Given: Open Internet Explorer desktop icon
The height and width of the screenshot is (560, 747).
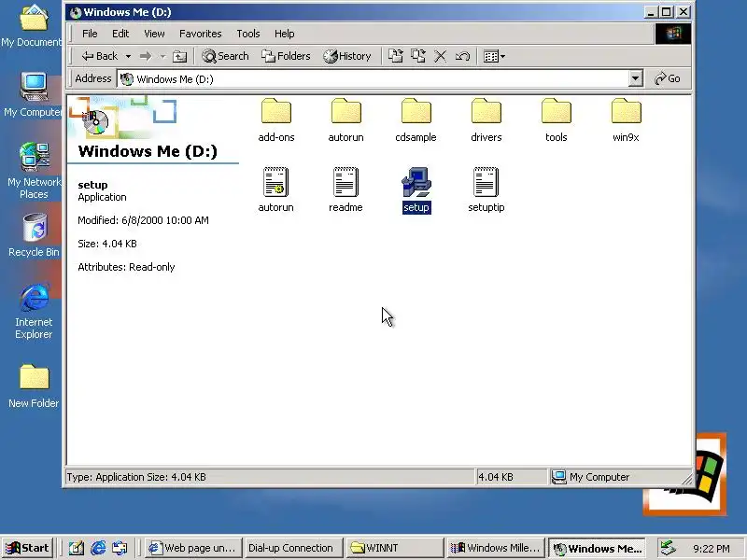Looking at the screenshot, I should [34, 311].
